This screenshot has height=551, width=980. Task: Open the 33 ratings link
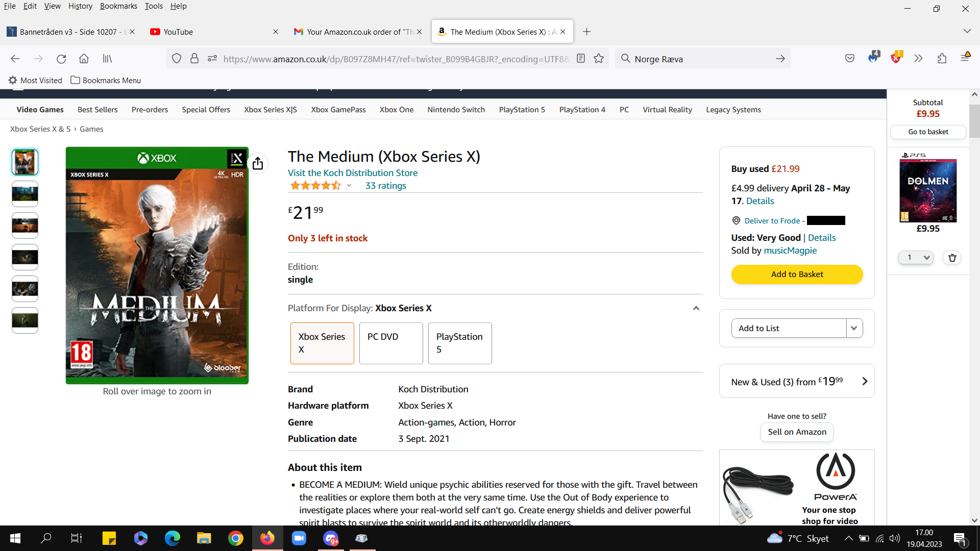click(386, 186)
